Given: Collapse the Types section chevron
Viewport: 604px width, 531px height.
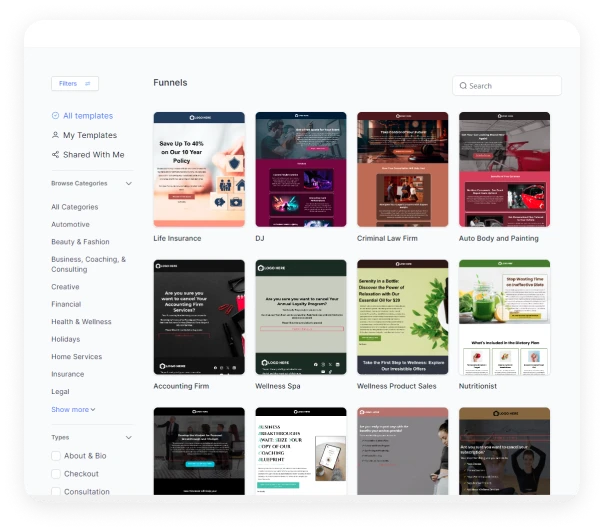Looking at the screenshot, I should click(x=128, y=438).
